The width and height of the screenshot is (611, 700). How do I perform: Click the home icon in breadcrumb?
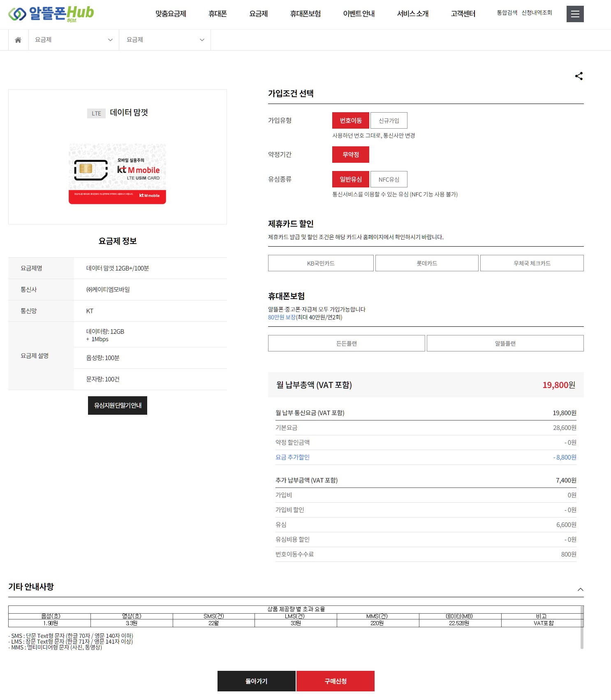point(18,40)
